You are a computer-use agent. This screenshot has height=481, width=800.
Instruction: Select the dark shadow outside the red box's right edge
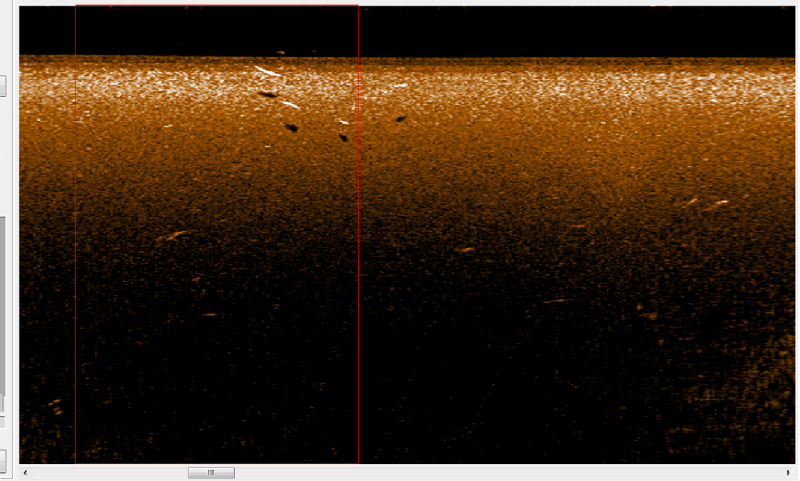click(400, 119)
